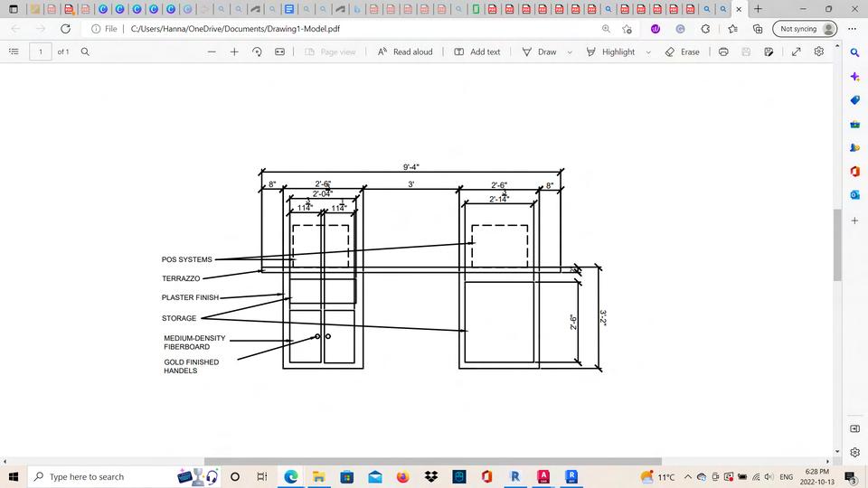This screenshot has width=868, height=488.
Task: Open sidebar Shopping tag icon
Action: pos(854,100)
